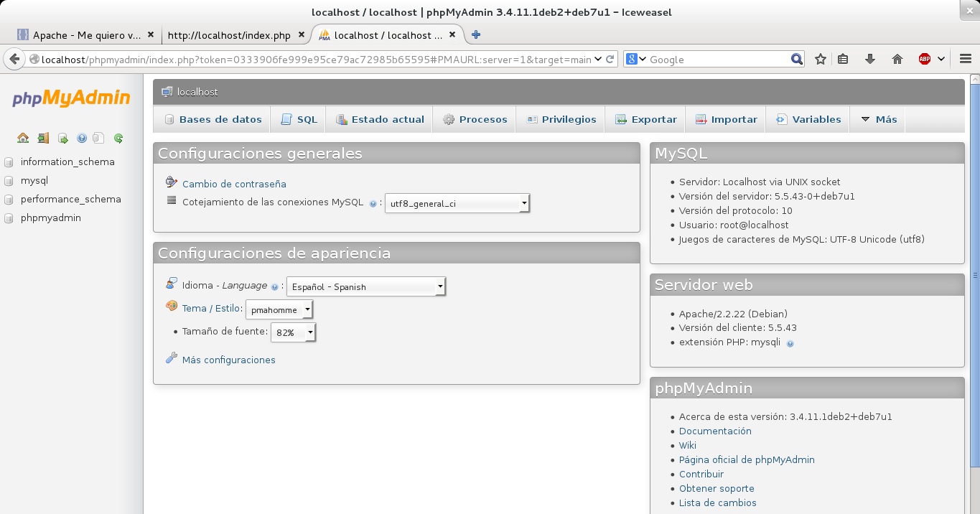The height and width of the screenshot is (514, 980).
Task: Bookmark this page with the star icon
Action: [x=821, y=60]
